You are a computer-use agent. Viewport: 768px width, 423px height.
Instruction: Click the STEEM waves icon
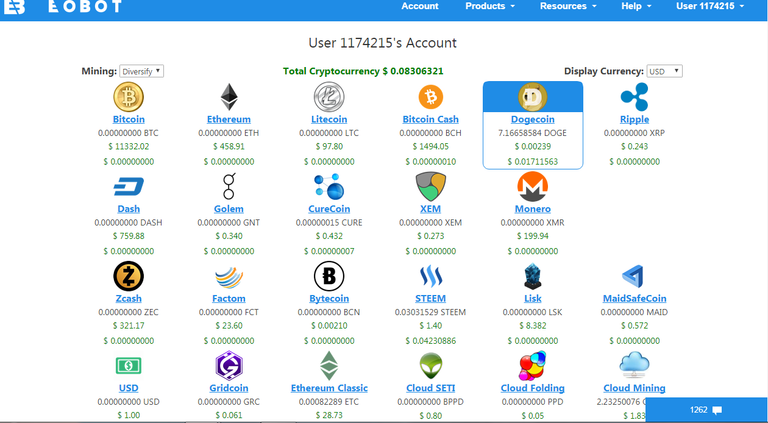tap(431, 277)
